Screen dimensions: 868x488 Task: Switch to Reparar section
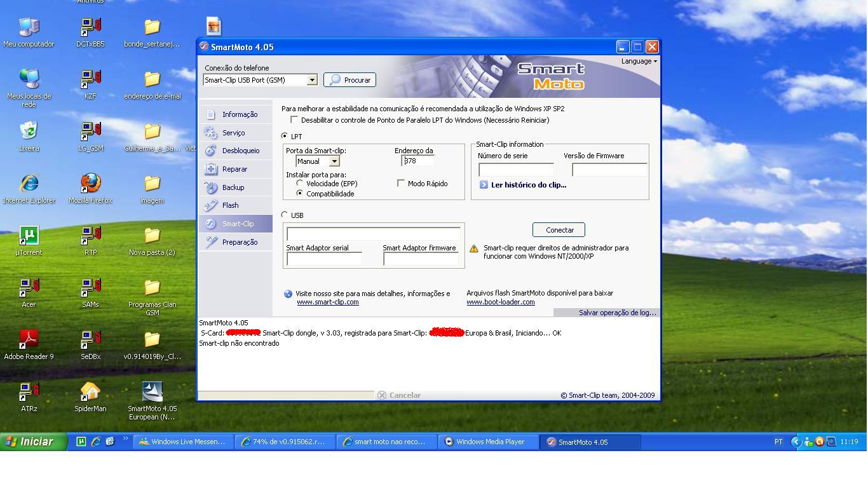click(x=236, y=169)
